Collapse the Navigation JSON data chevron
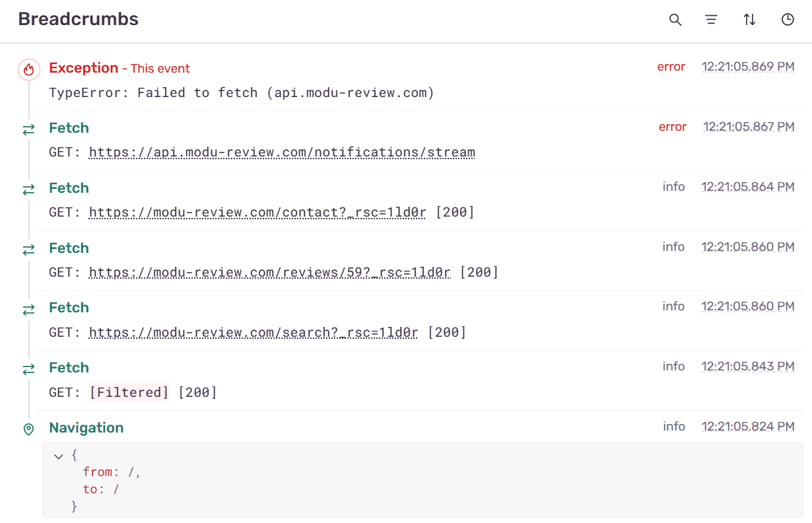 click(x=59, y=456)
